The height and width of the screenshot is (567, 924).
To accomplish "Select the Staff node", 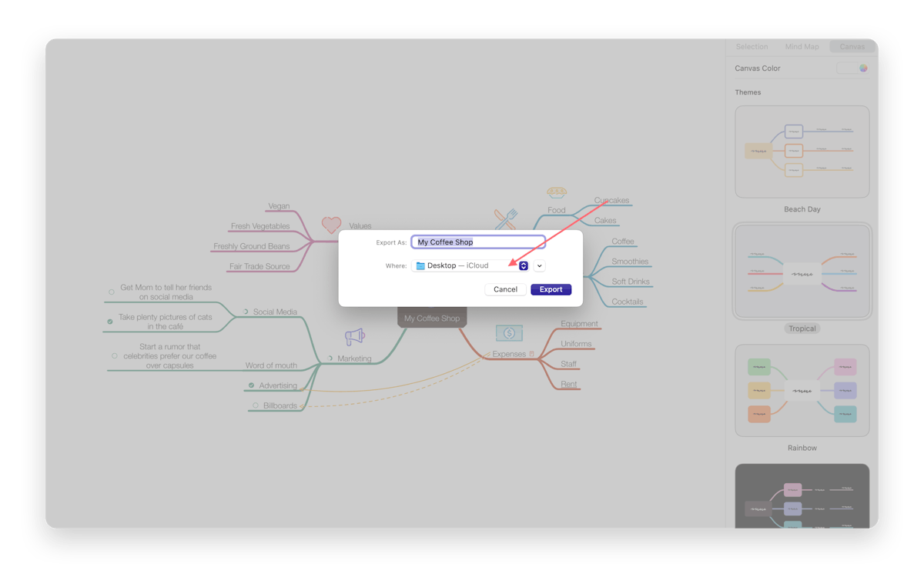I will tap(569, 364).
